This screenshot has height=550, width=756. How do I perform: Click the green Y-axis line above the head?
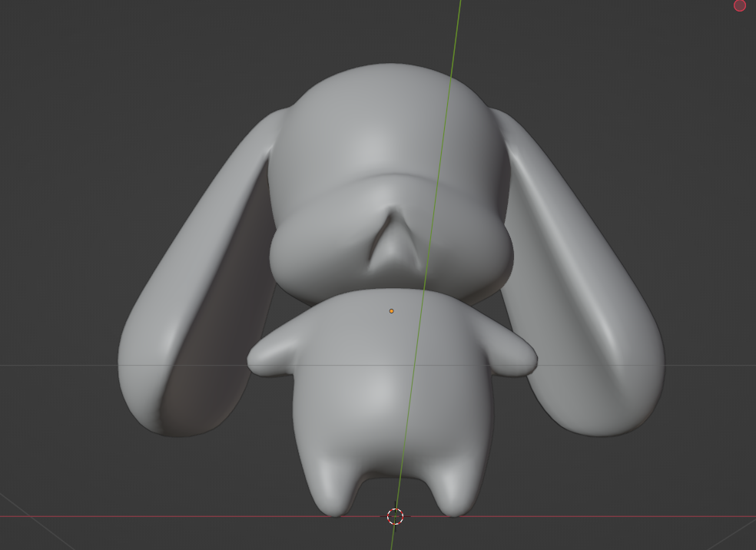click(x=456, y=31)
